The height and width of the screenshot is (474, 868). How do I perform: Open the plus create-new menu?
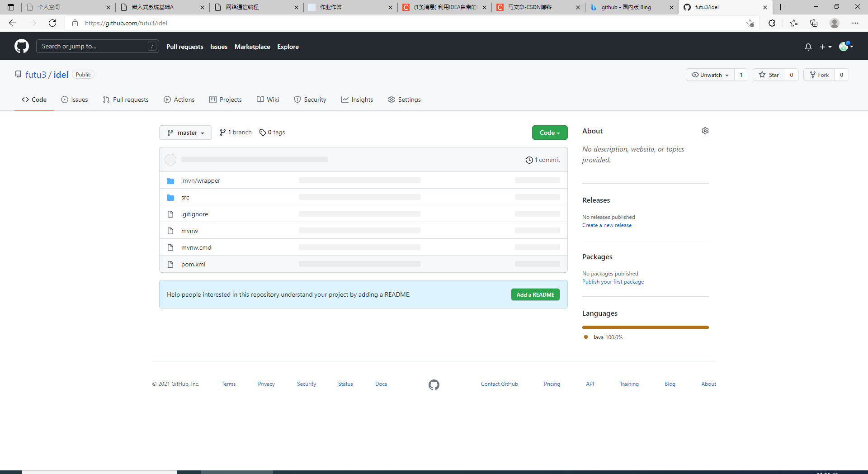pos(826,47)
